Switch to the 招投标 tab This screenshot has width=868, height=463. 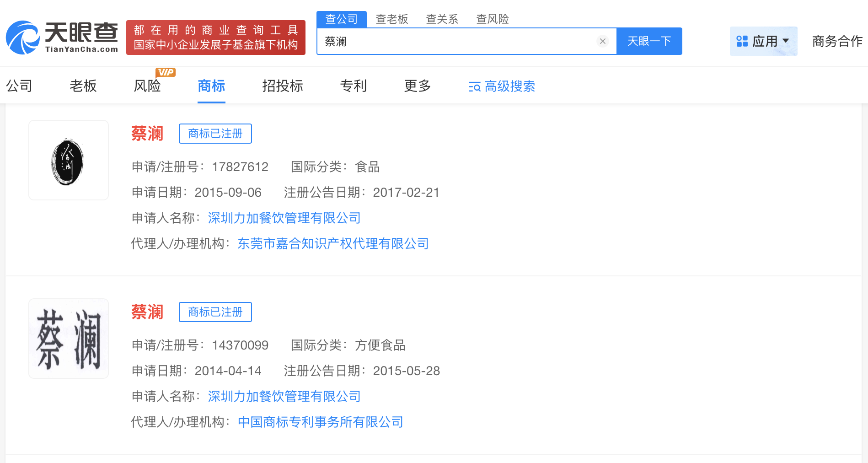[x=283, y=86]
